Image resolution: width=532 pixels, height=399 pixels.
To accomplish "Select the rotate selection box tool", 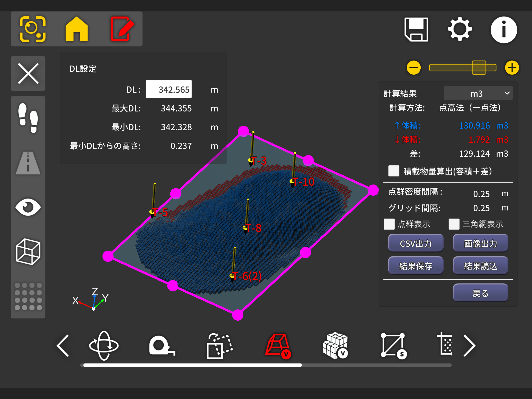I will (x=220, y=346).
